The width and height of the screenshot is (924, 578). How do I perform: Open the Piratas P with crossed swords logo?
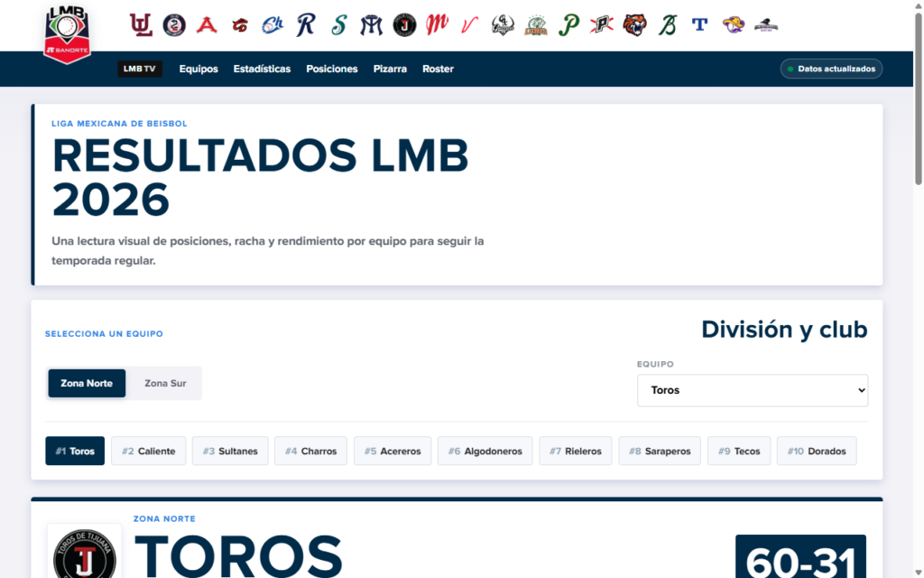[x=602, y=24]
